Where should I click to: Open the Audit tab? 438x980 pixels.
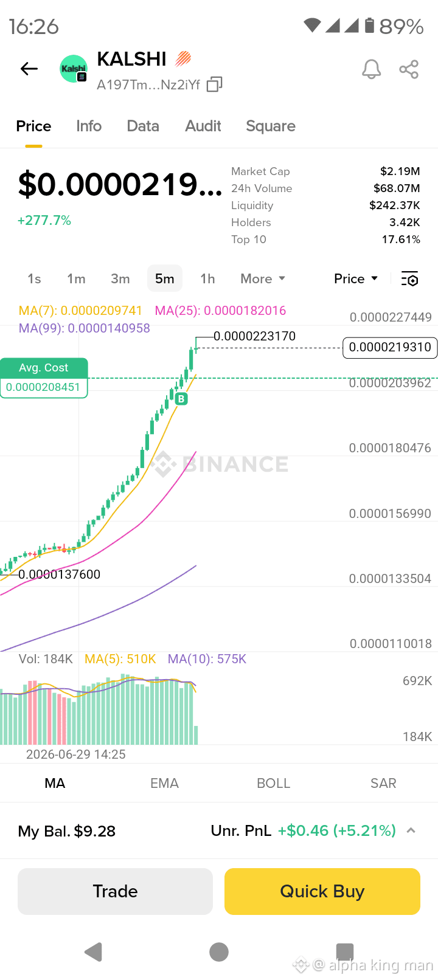203,126
